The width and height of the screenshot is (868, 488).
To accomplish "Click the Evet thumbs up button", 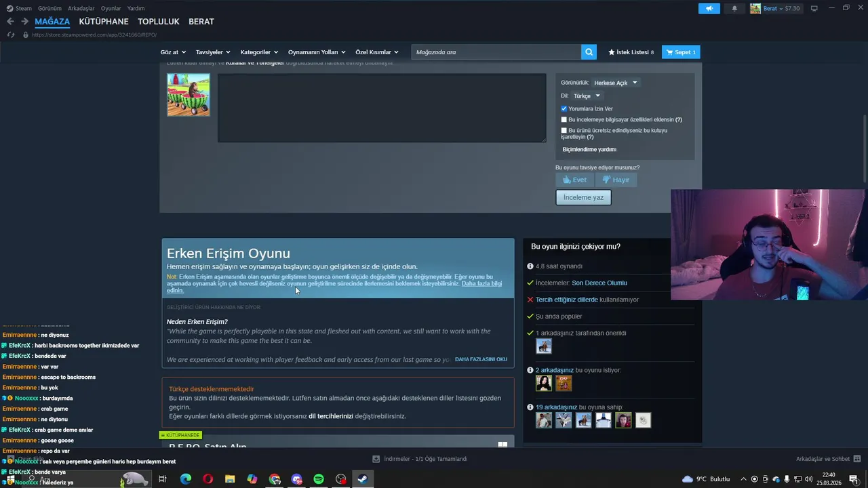I will (574, 180).
